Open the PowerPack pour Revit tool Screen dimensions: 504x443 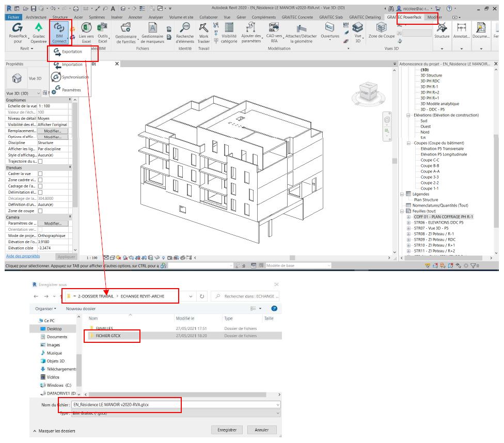coord(18,33)
